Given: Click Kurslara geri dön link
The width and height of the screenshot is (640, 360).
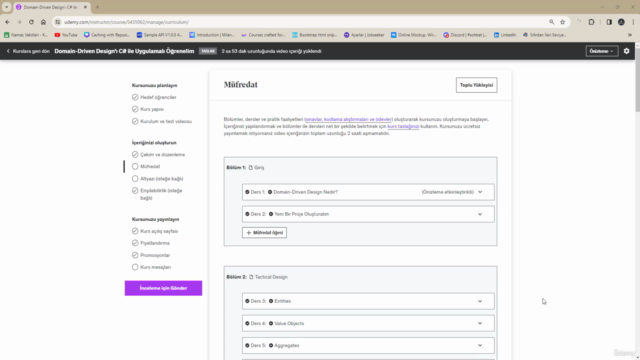Looking at the screenshot, I should [x=28, y=51].
